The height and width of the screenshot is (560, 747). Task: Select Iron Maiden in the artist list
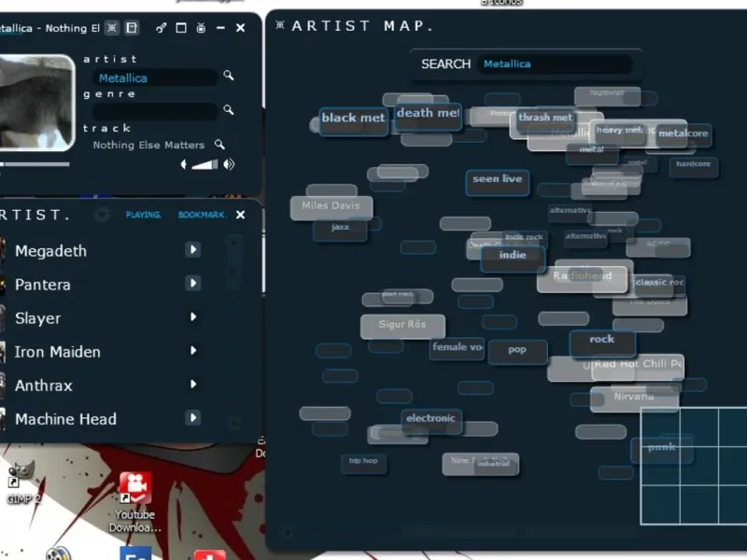(x=58, y=352)
